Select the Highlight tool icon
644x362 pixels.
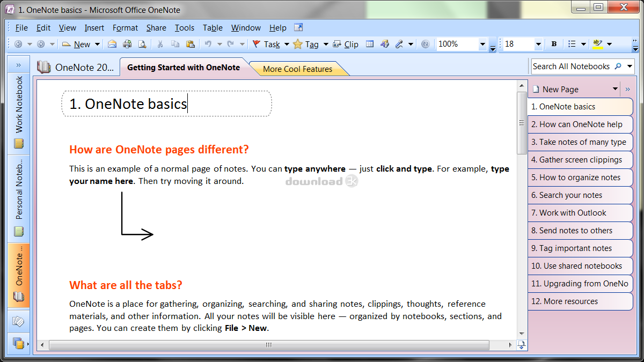pyautogui.click(x=597, y=44)
